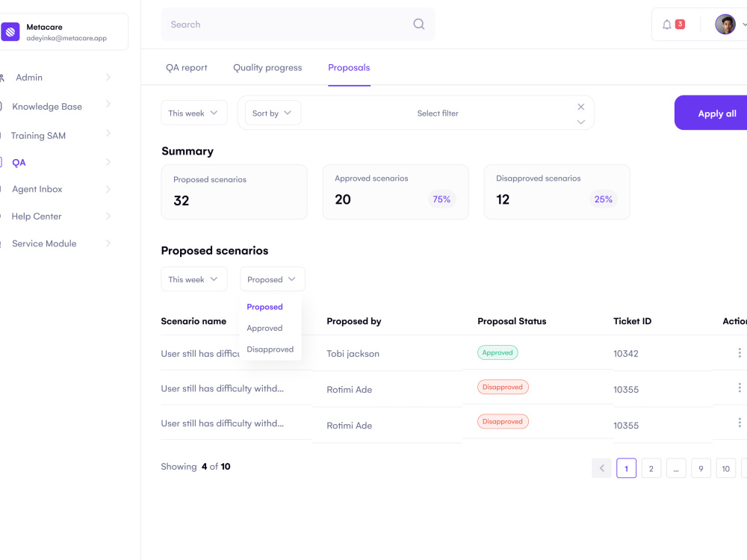Open the This week dropdown under Proposed scenarios

[x=194, y=279]
